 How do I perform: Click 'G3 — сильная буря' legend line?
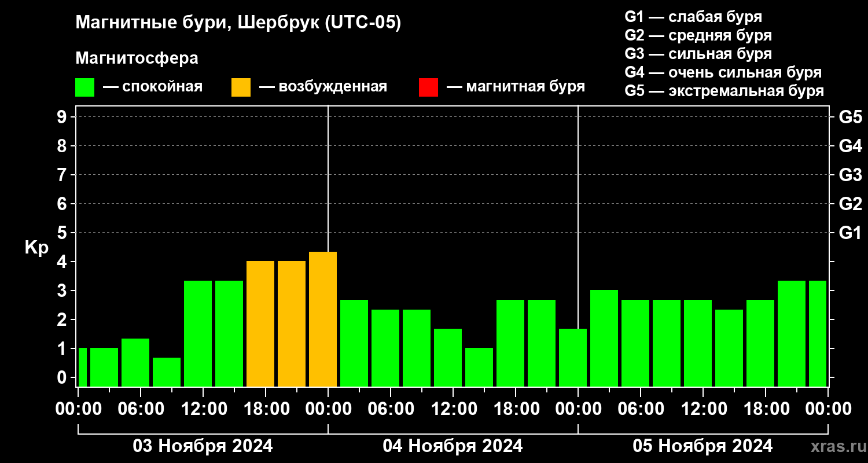(698, 54)
